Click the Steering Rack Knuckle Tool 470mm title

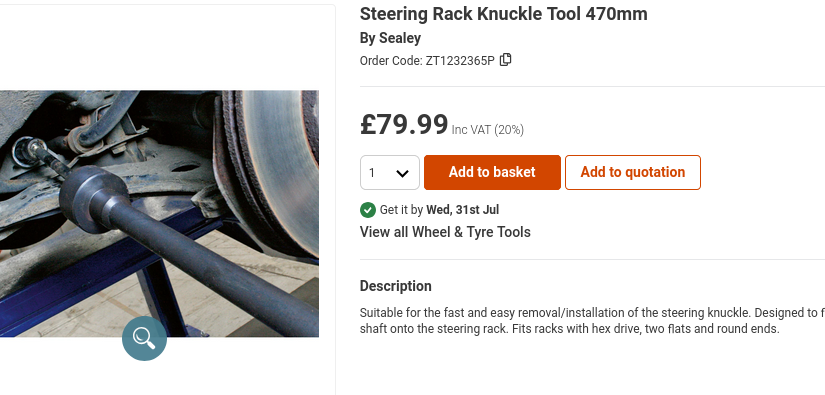tap(504, 14)
